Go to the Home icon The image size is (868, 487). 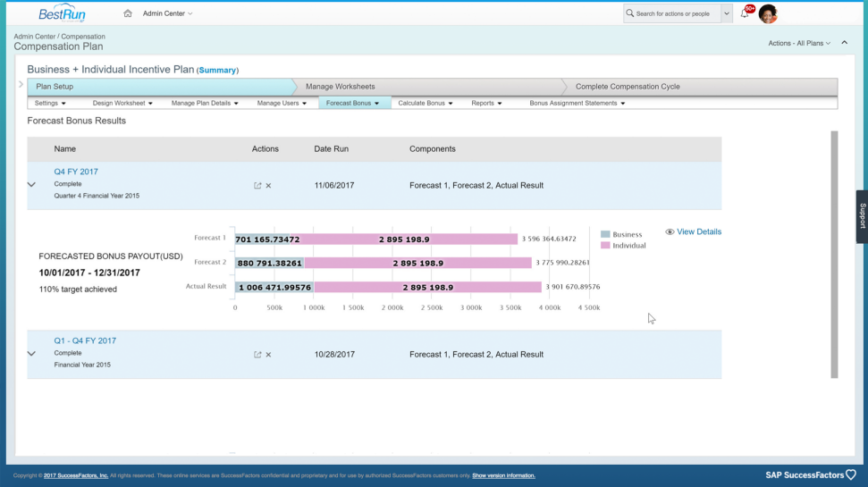click(x=127, y=13)
